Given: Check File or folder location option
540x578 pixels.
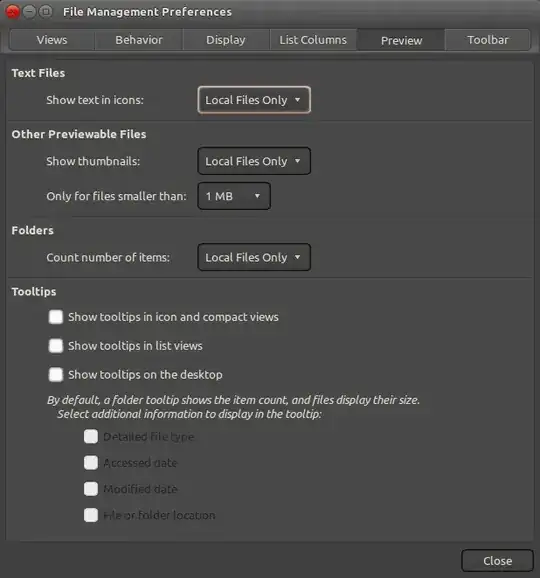Looking at the screenshot, I should point(91,515).
